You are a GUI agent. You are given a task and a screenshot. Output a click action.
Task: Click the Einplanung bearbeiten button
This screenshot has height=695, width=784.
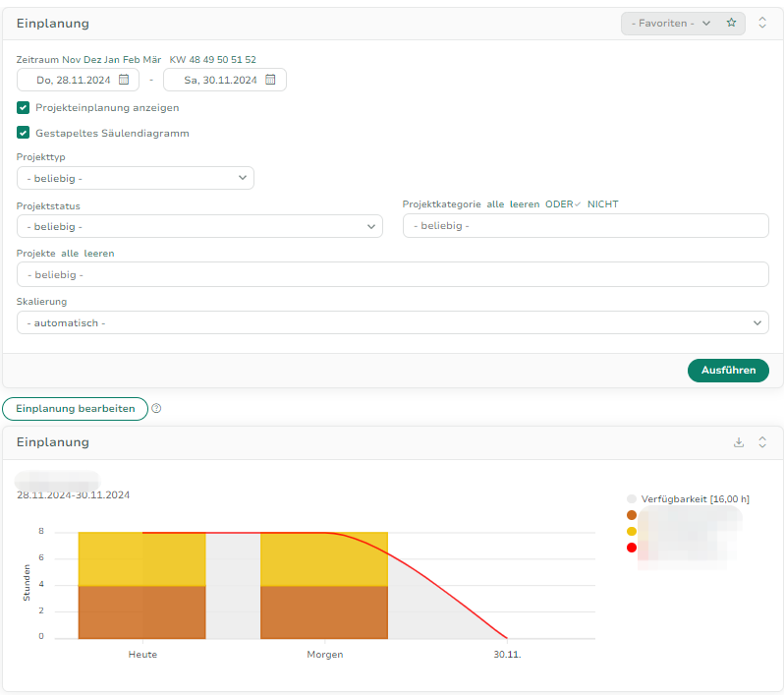pos(76,409)
